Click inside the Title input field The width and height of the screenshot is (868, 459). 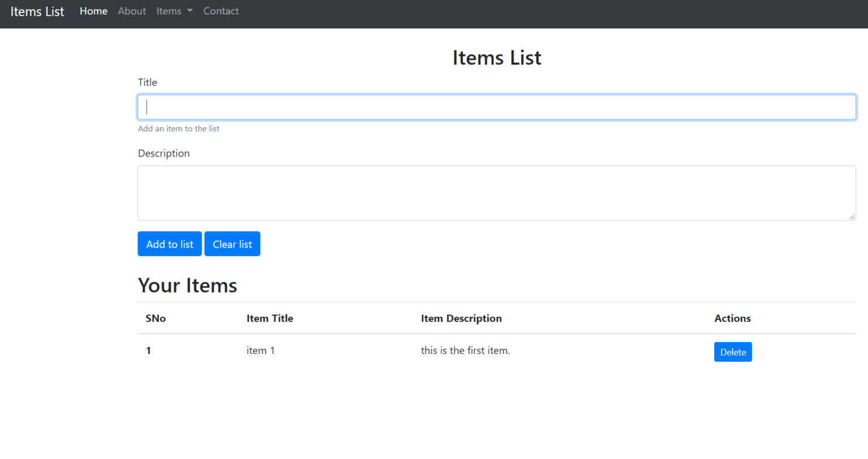point(497,106)
